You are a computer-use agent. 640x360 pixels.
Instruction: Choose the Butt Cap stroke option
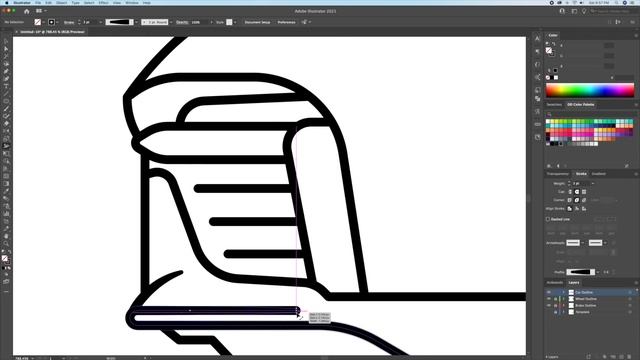click(x=570, y=191)
